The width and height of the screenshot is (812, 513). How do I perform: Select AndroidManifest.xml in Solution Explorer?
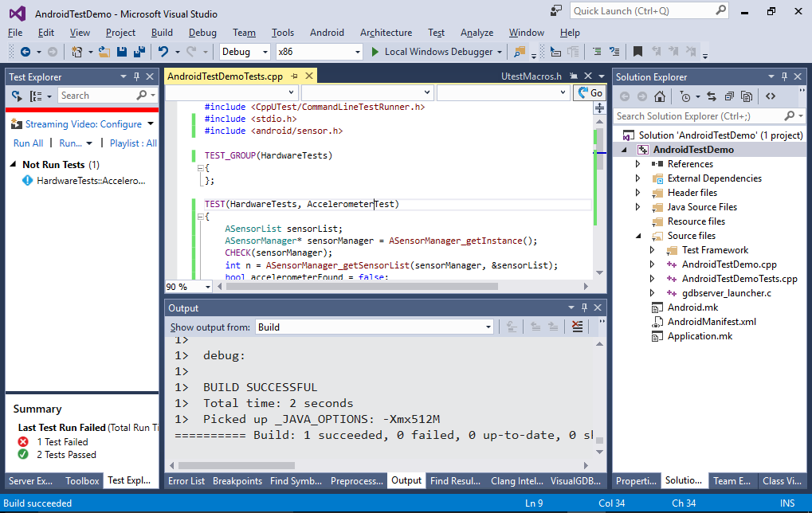(x=712, y=322)
